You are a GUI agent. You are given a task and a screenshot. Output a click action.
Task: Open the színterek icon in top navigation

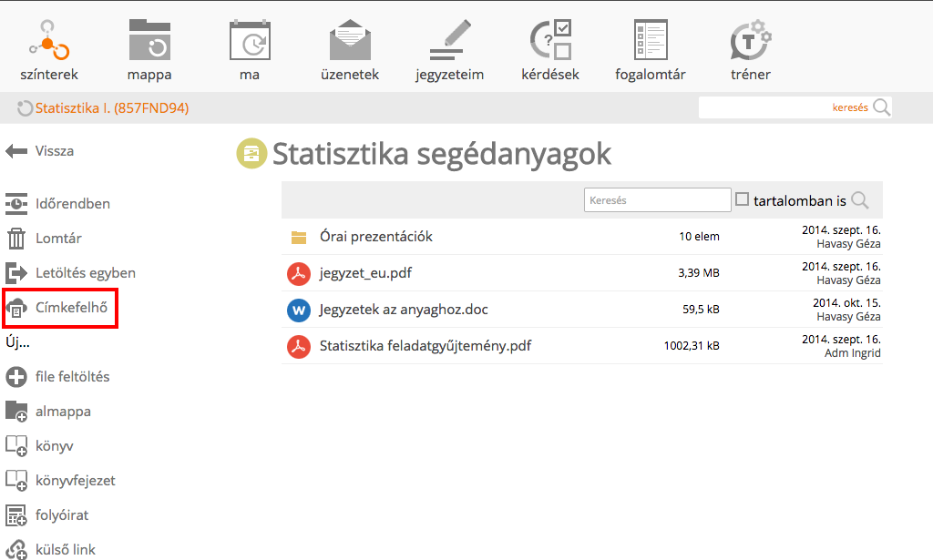(x=49, y=41)
